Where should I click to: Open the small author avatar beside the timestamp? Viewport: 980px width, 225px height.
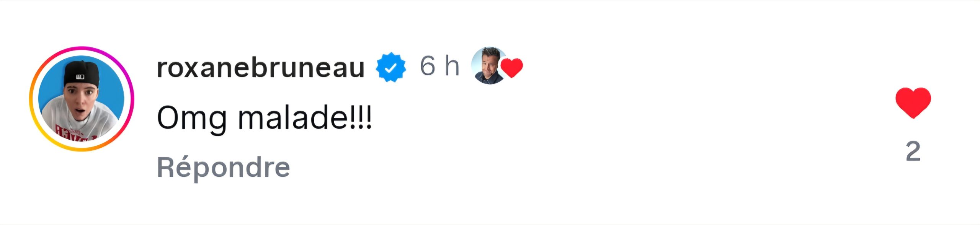489,66
